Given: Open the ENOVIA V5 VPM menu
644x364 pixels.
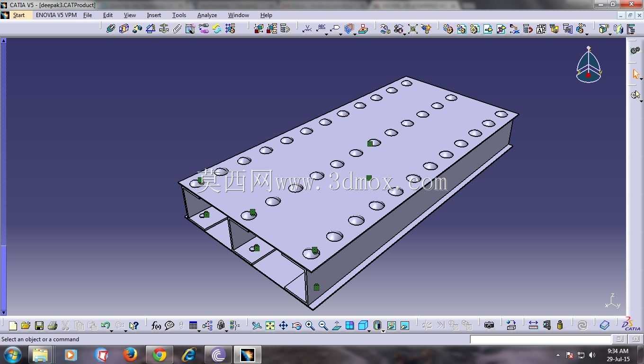Looking at the screenshot, I should click(x=56, y=15).
